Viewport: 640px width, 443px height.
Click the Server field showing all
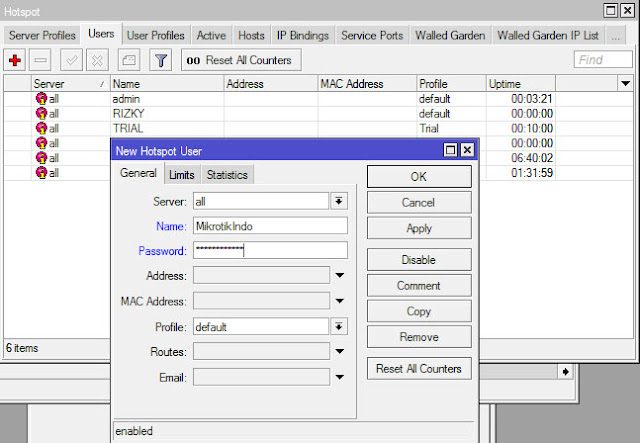pos(261,201)
